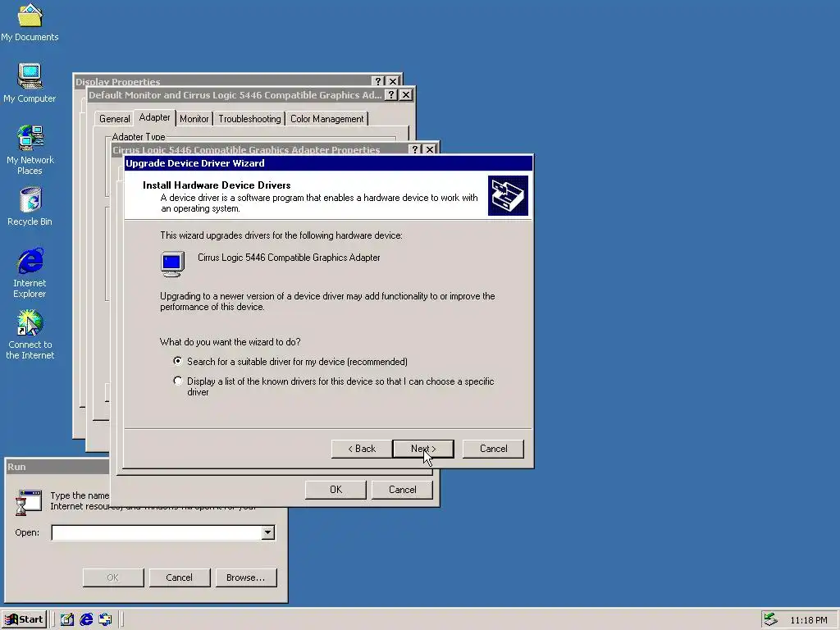Click the system tray network icon

(x=770, y=619)
